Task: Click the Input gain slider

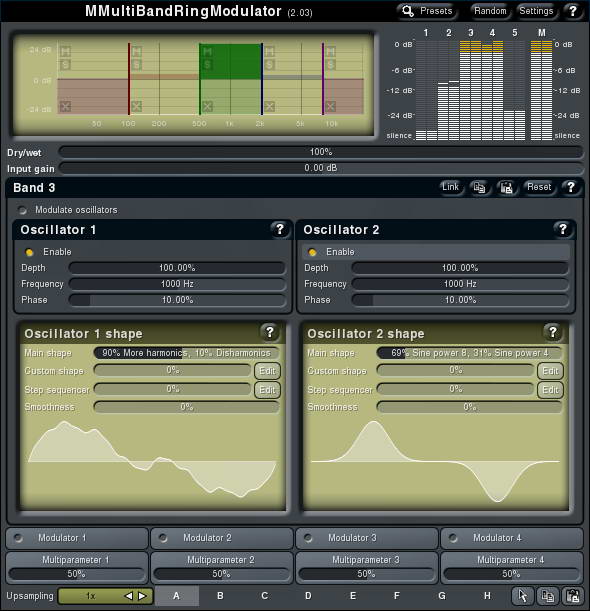Action: pyautogui.click(x=320, y=168)
